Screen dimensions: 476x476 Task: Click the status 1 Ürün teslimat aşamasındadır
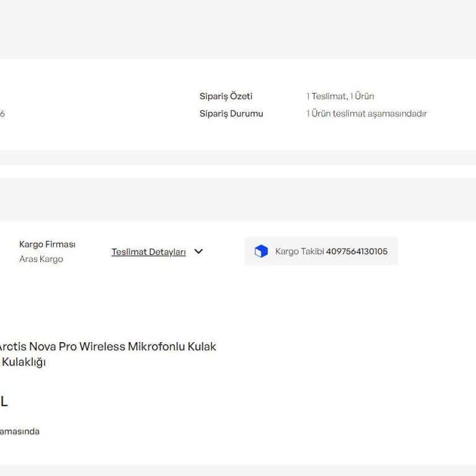[x=367, y=113]
